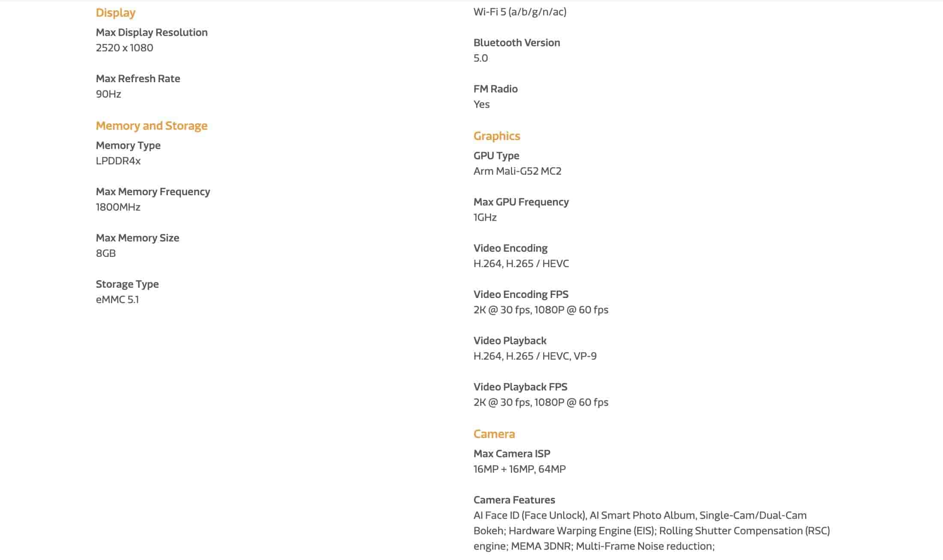Click the Bluetooth Version label

(517, 43)
